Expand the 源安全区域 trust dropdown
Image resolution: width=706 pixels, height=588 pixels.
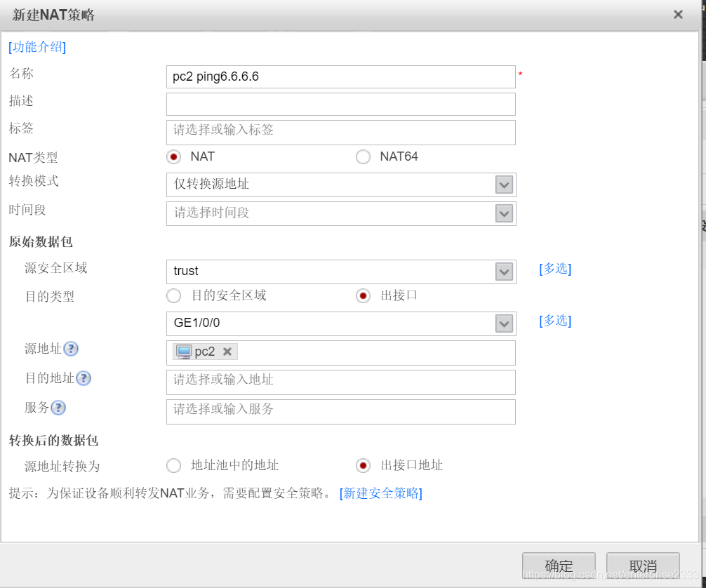[505, 272]
